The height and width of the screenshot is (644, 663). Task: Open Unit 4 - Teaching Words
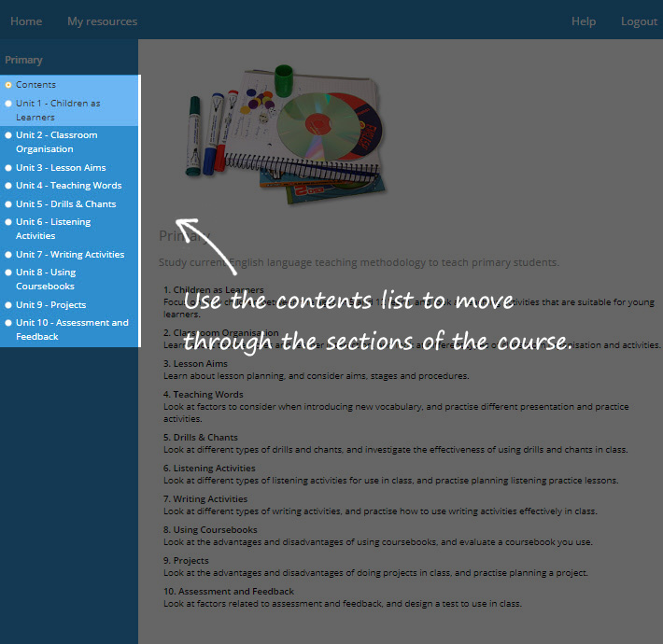[x=68, y=186]
